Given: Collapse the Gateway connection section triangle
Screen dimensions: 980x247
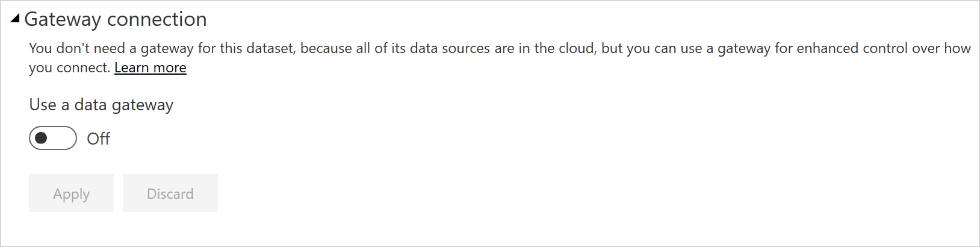Looking at the screenshot, I should 15,19.
